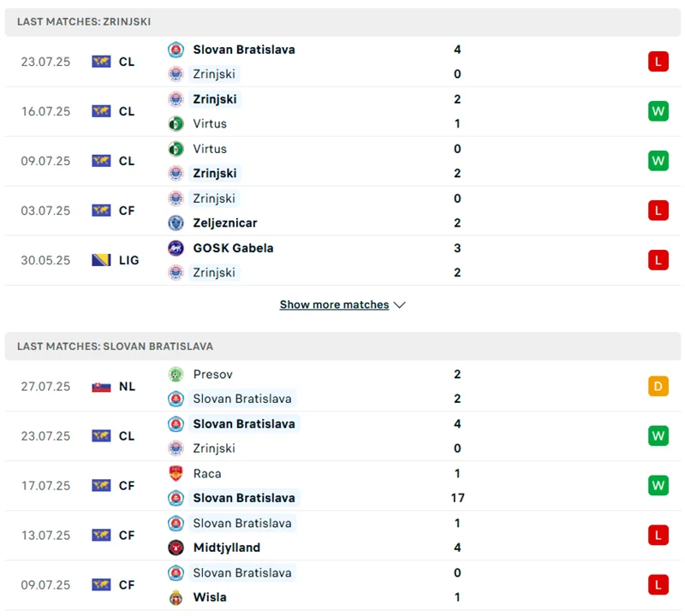
Task: Click the Slovakia flag beside NL
Action: [x=102, y=387]
